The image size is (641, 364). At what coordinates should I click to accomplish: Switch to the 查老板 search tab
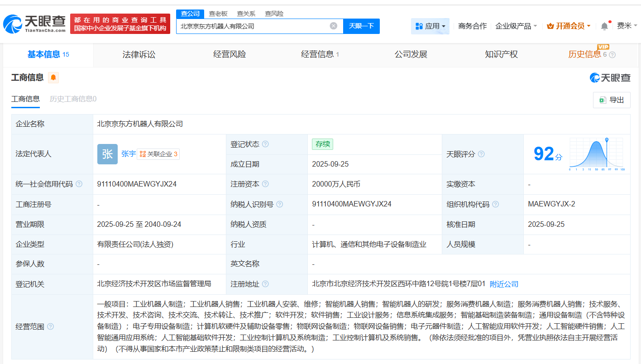click(x=218, y=14)
